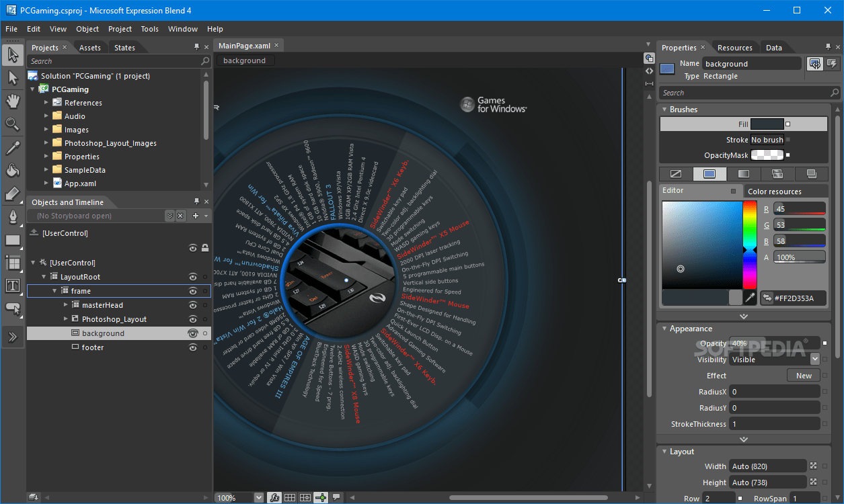Select the Rectangle shape tool

(x=12, y=240)
